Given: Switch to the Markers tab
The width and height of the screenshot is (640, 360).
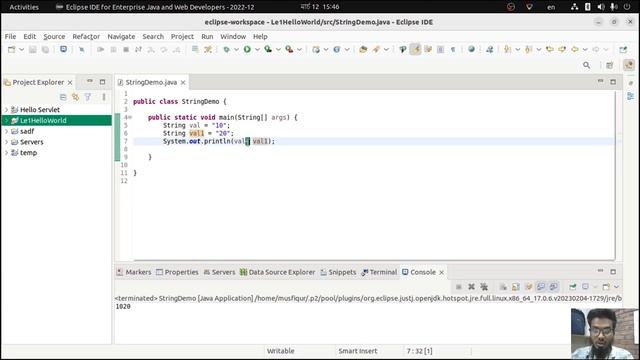Looking at the screenshot, I should [134, 272].
